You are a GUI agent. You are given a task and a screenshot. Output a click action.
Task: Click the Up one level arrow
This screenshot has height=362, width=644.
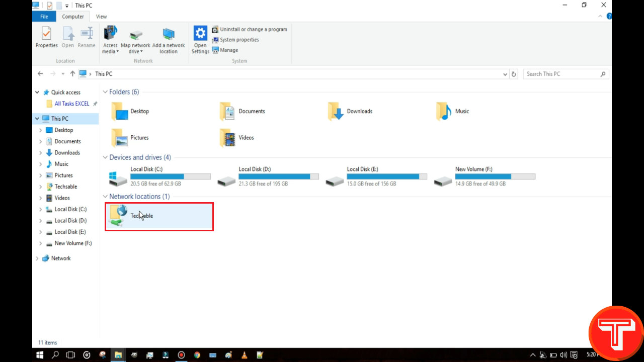pyautogui.click(x=72, y=74)
